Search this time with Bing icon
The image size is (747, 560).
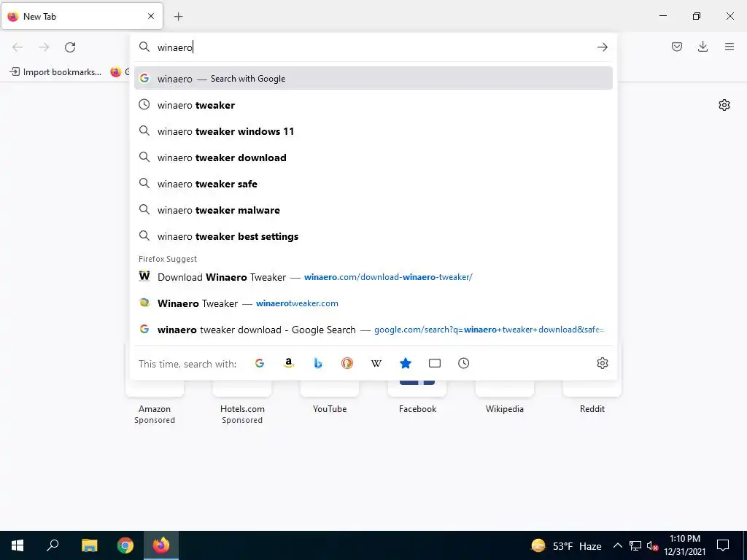point(318,363)
